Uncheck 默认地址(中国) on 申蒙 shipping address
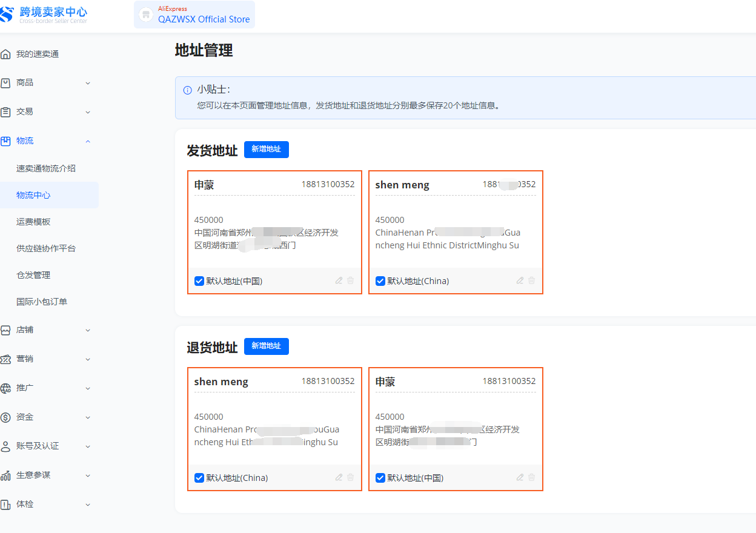Image resolution: width=756 pixels, height=533 pixels. pyautogui.click(x=199, y=280)
